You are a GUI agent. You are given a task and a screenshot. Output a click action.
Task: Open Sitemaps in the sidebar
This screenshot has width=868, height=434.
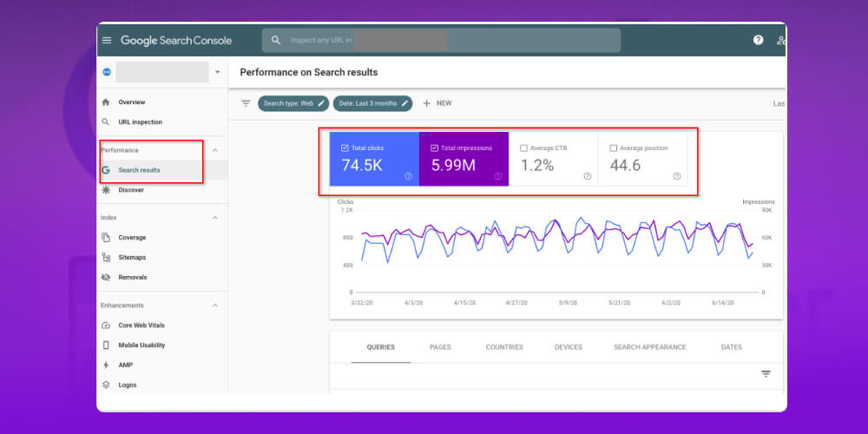(x=132, y=258)
